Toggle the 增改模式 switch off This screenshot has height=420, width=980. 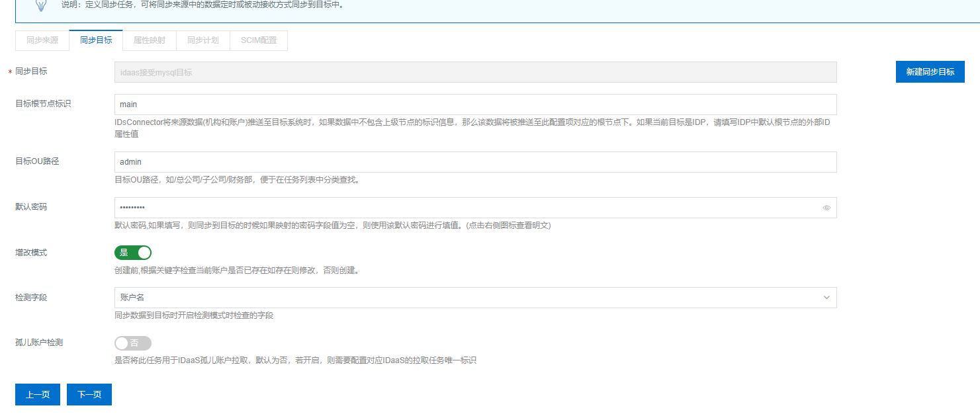point(133,253)
